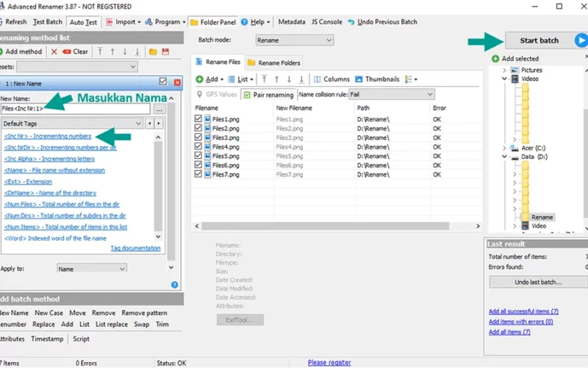Open the blue help icon in method panel
Screen dimensions: 588x368
pos(174,285)
